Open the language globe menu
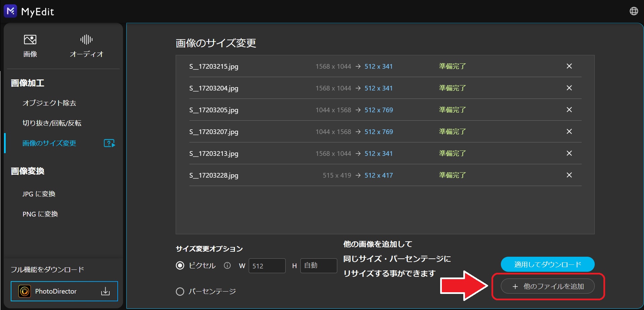 point(634,11)
